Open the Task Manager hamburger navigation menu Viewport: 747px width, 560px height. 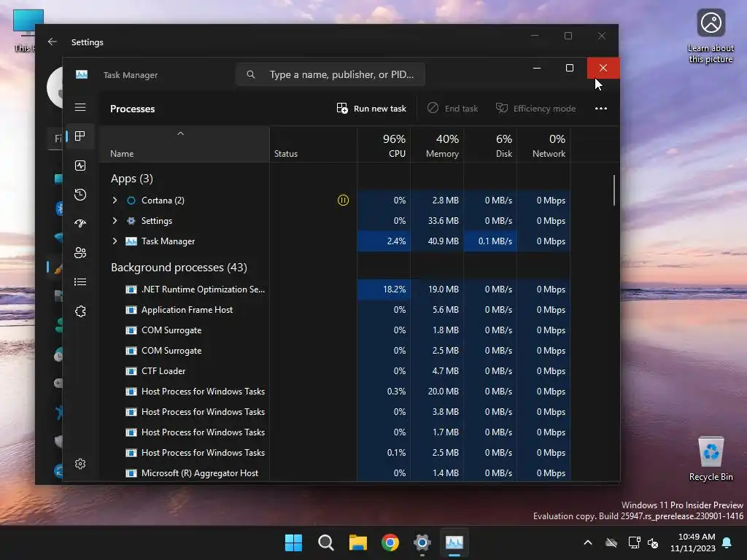80,107
